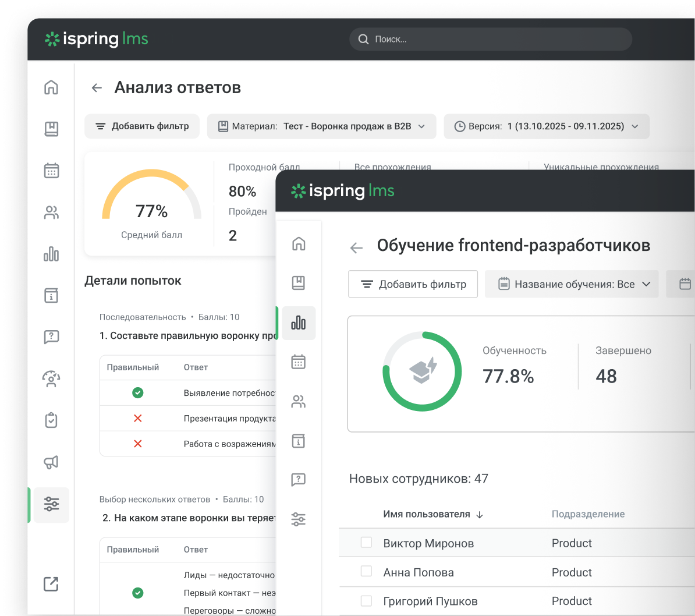Open the settings sliders icon in left sidebar

[x=51, y=504]
